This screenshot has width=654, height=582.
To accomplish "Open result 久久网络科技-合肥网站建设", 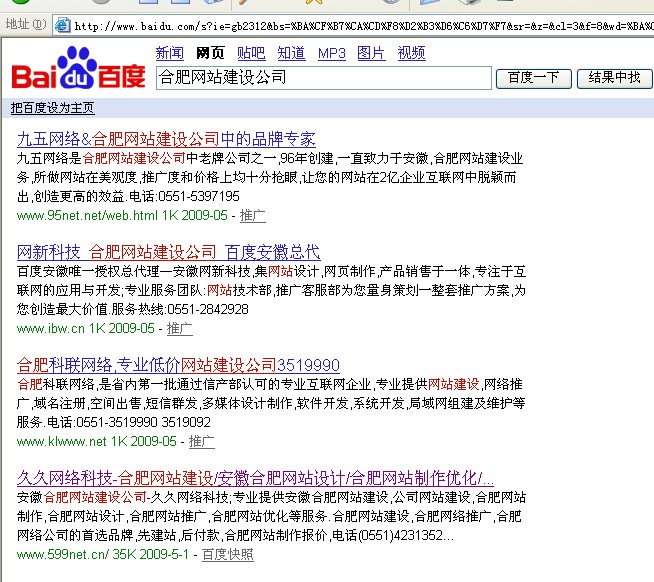I will click(255, 478).
